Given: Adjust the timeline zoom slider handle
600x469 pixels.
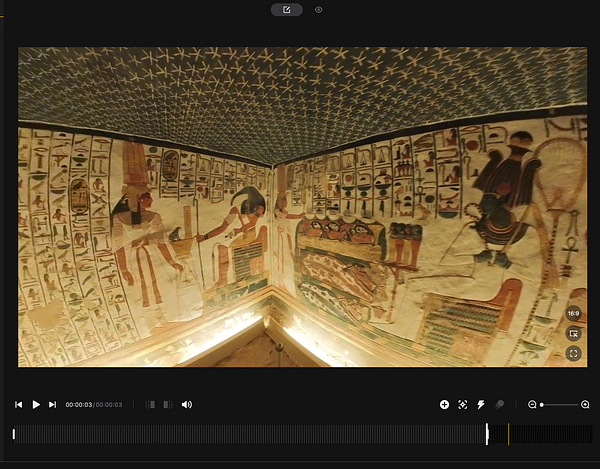Looking at the screenshot, I should [x=541, y=405].
